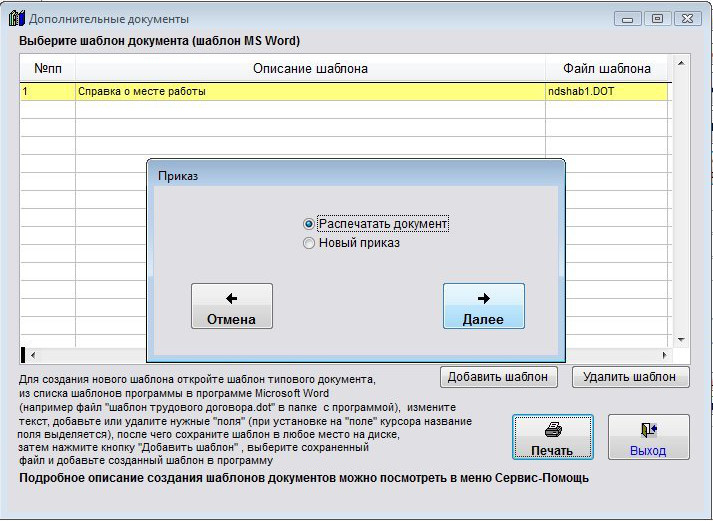Click the "Файл шаблона" column header
The height and width of the screenshot is (521, 713).
click(x=607, y=69)
